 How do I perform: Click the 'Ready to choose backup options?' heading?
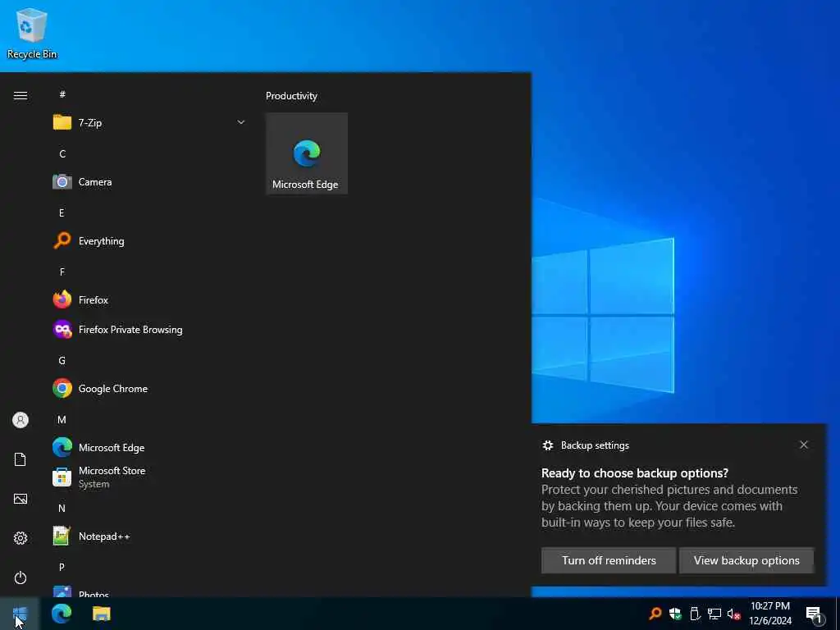[635, 473]
